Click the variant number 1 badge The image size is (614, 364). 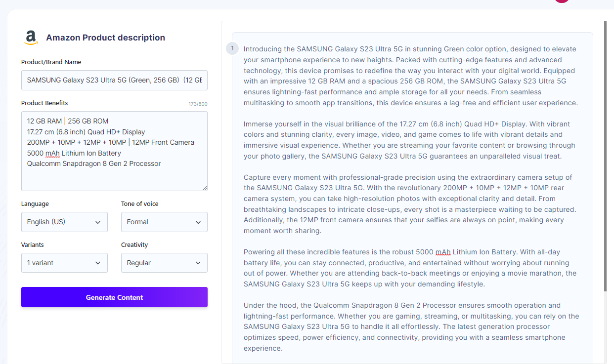(232, 48)
